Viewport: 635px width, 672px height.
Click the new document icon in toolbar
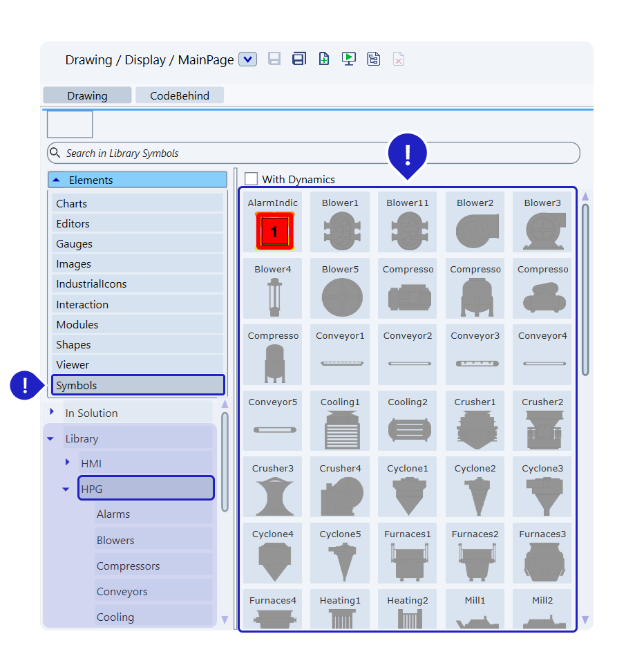pyautogui.click(x=324, y=59)
